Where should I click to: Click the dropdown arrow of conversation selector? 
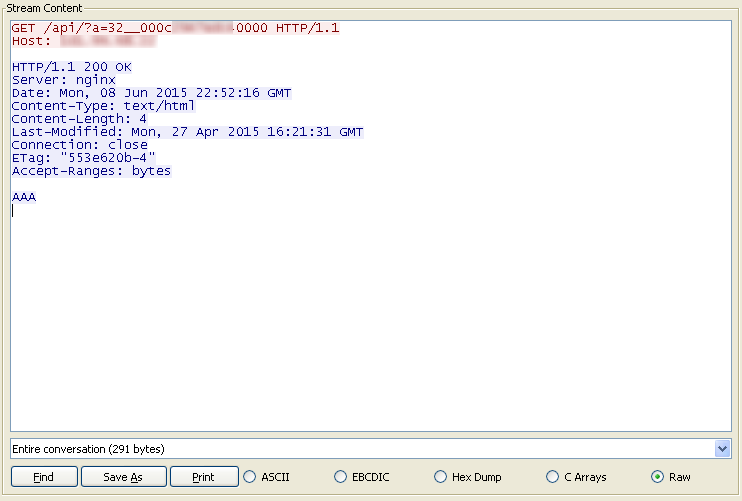point(722,448)
